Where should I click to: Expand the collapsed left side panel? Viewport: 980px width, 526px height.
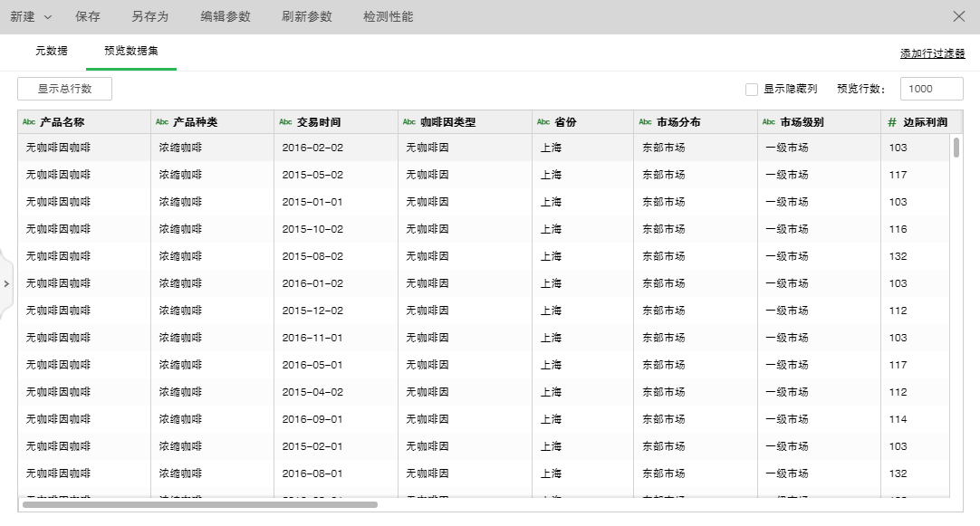6,283
